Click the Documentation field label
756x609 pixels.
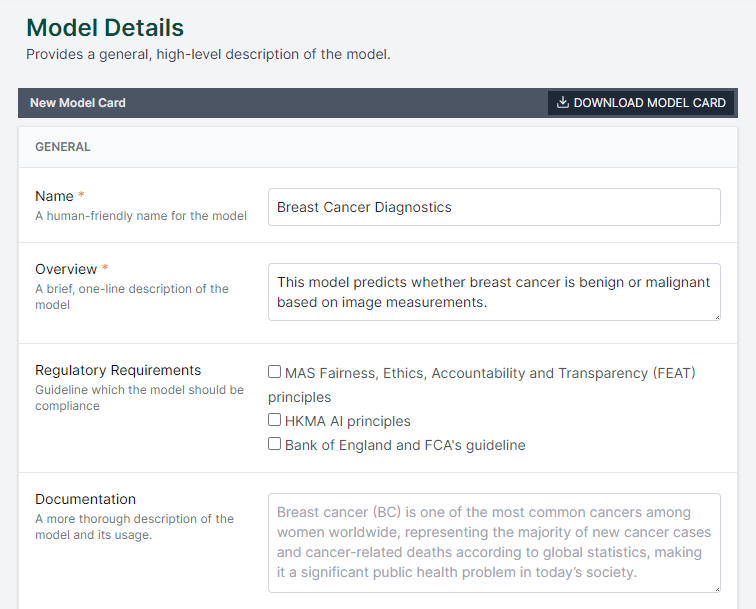(x=85, y=499)
